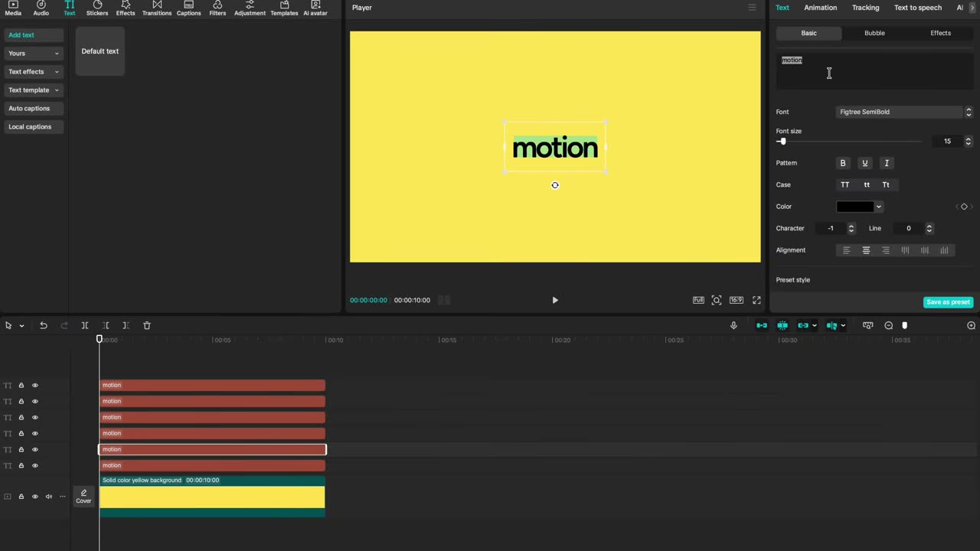Toggle auto snapping in timeline toolbar
Viewport: 980px width, 551px height.
782,325
